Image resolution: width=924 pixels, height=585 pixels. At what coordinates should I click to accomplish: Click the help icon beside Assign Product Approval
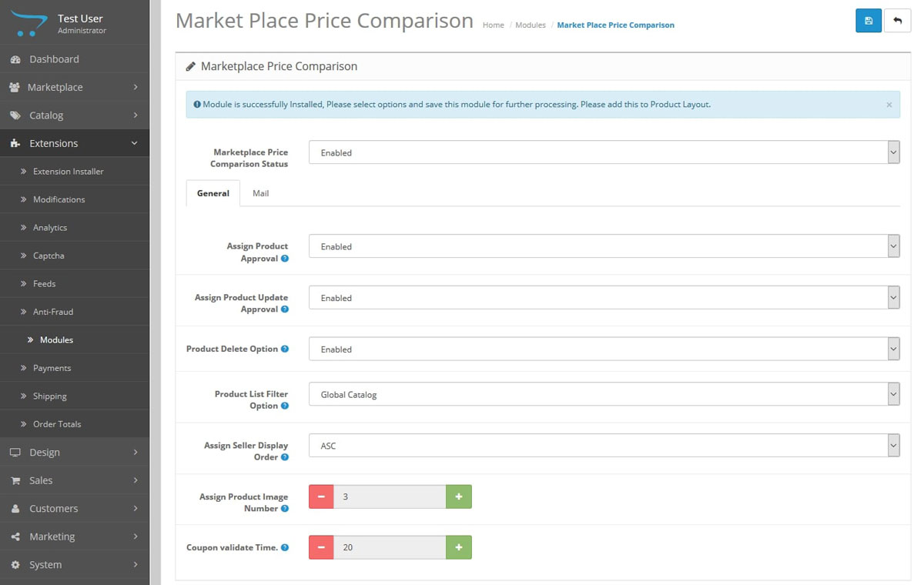pyautogui.click(x=285, y=259)
